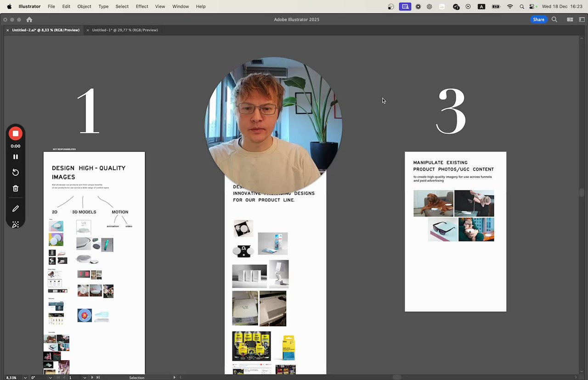Open the View menu
This screenshot has height=380, width=588.
(x=160, y=6)
